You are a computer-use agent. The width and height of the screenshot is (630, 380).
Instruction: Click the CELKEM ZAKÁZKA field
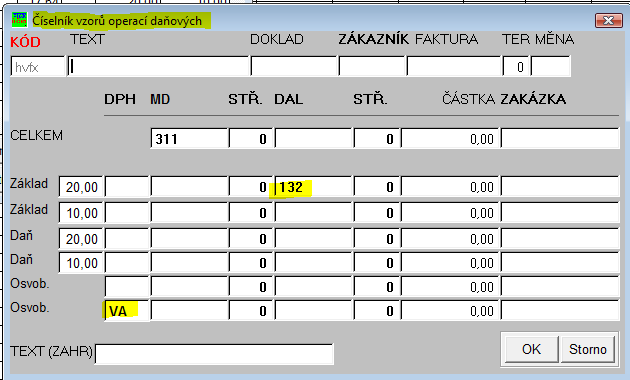click(x=560, y=139)
